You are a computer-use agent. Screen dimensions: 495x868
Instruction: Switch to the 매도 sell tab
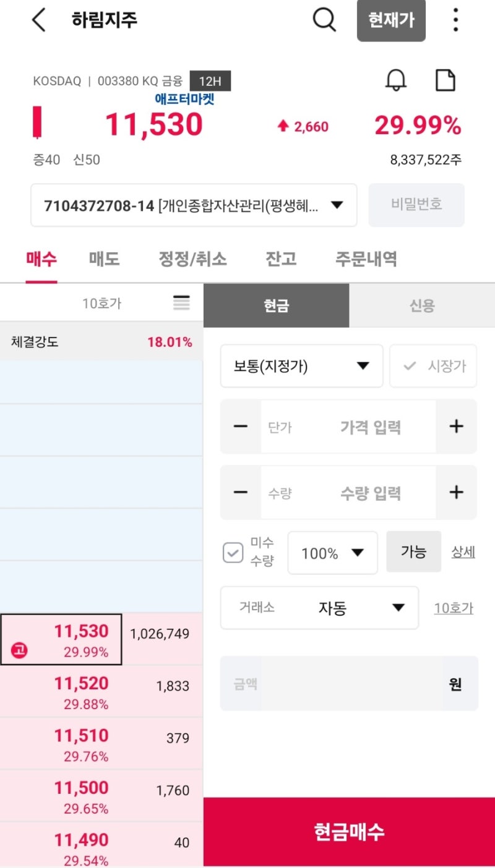pyautogui.click(x=103, y=259)
